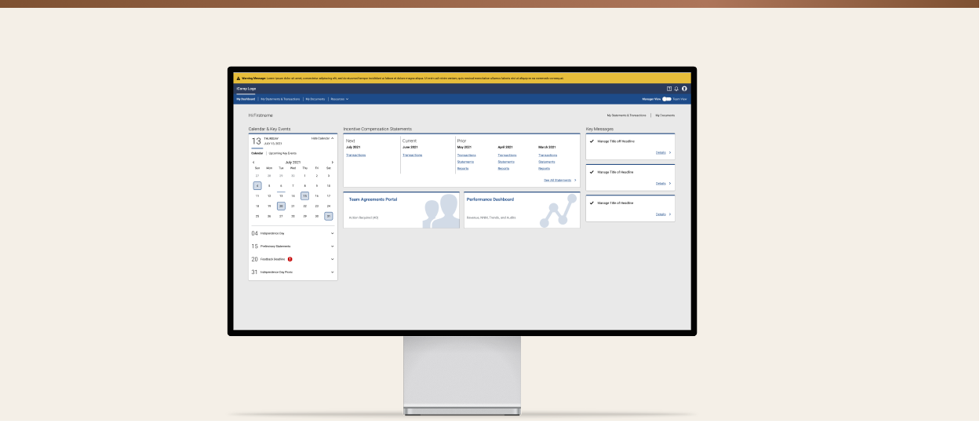Click checkmark on third key message
The image size is (980, 424).
[592, 203]
